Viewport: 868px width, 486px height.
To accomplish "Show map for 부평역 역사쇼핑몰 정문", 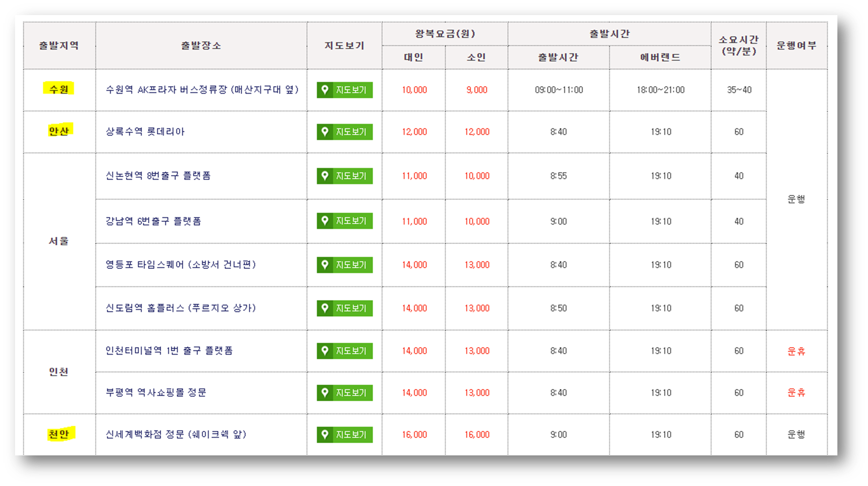I will pos(345,393).
